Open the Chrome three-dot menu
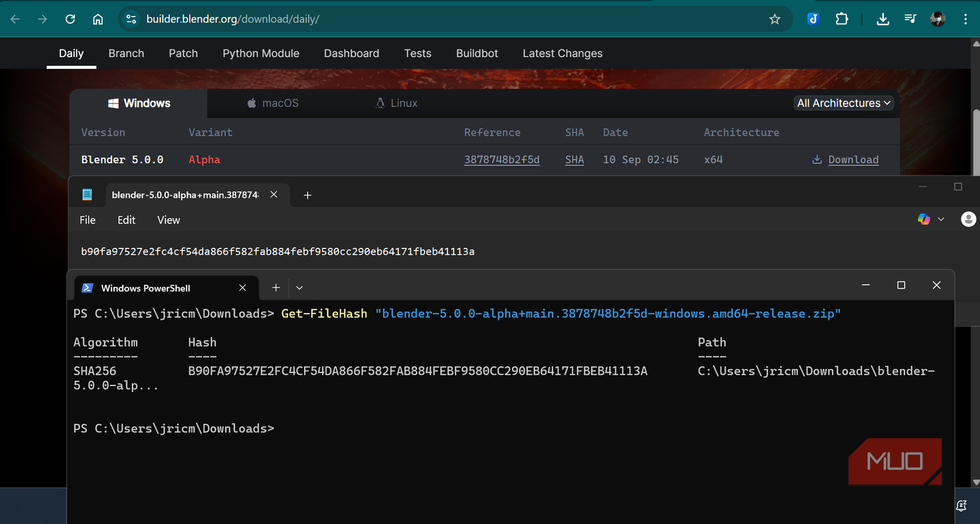 click(x=965, y=19)
